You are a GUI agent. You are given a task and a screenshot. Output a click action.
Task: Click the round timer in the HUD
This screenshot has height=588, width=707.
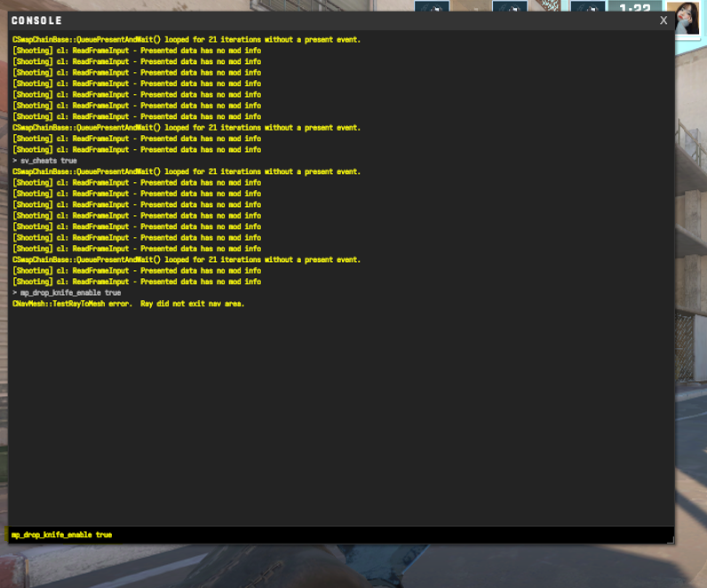[x=635, y=7]
